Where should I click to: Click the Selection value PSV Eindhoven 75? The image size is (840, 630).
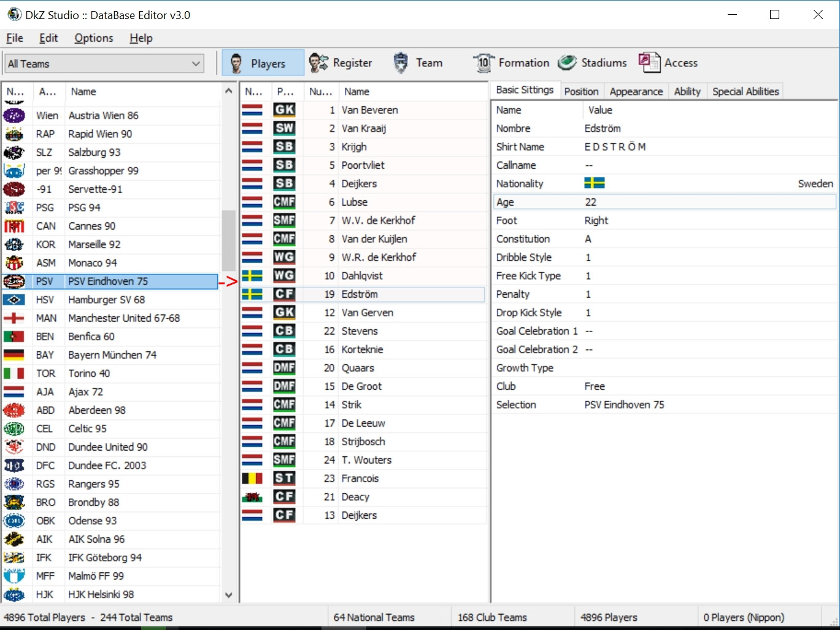coord(624,405)
